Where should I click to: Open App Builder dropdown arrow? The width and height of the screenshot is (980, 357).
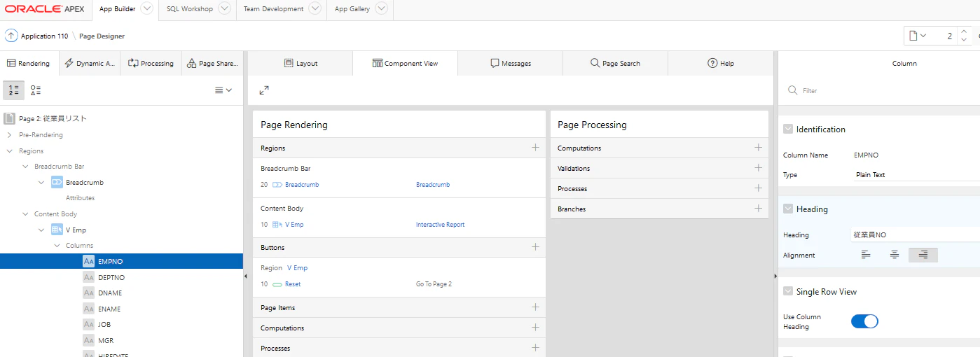point(146,8)
